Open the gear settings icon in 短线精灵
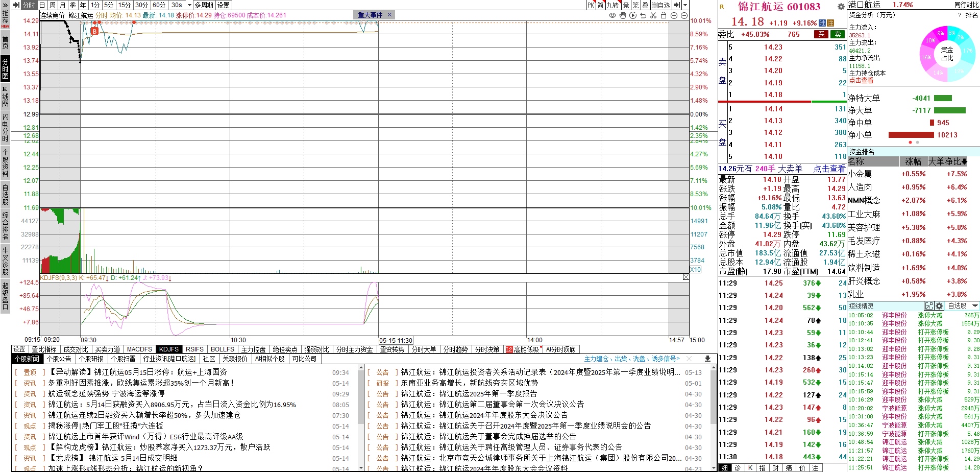Viewport: 980px width, 472px height. point(939,306)
